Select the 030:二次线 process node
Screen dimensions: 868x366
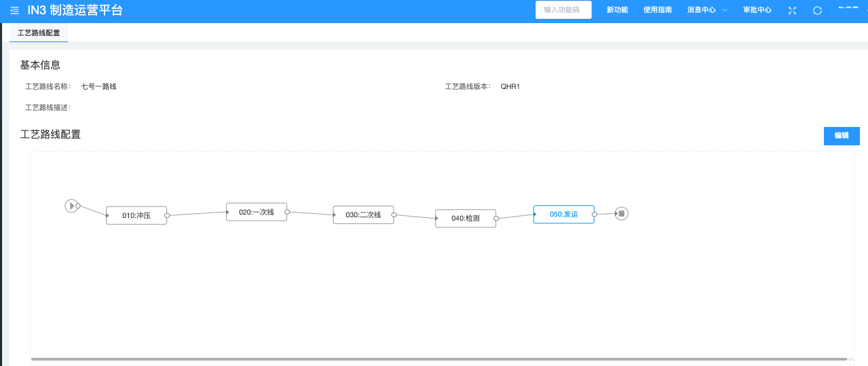pyautogui.click(x=363, y=215)
